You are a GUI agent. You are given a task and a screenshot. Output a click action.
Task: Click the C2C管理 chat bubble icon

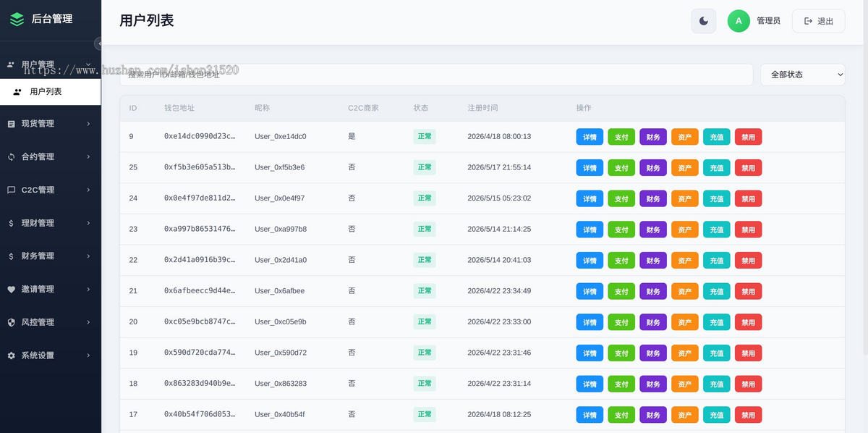tap(11, 190)
